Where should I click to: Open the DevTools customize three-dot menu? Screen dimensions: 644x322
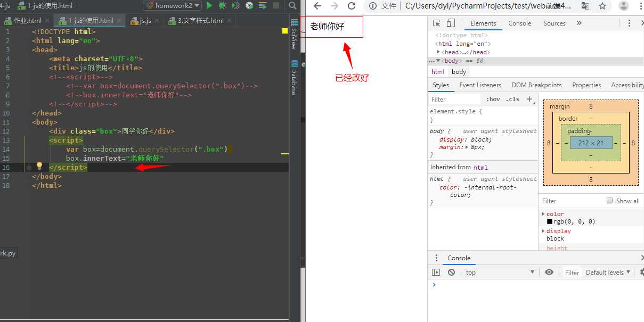629,23
